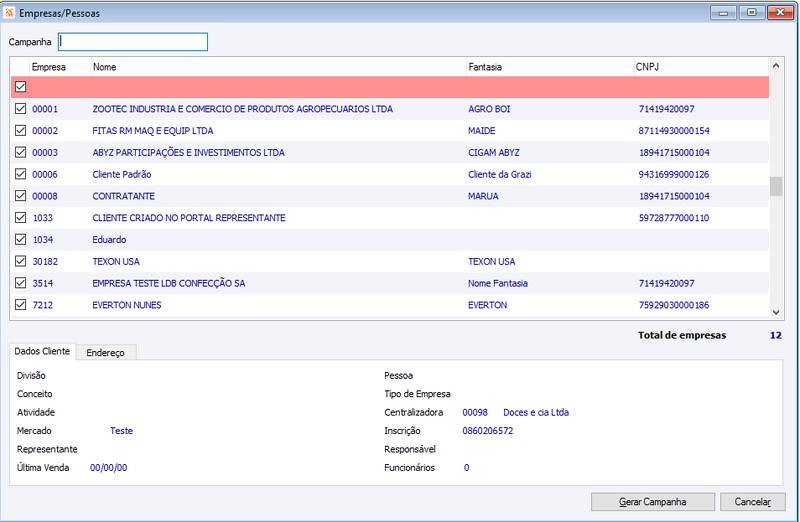Viewport: 800px width, 522px height.
Task: Click empresa code 00006
Action: pos(45,175)
